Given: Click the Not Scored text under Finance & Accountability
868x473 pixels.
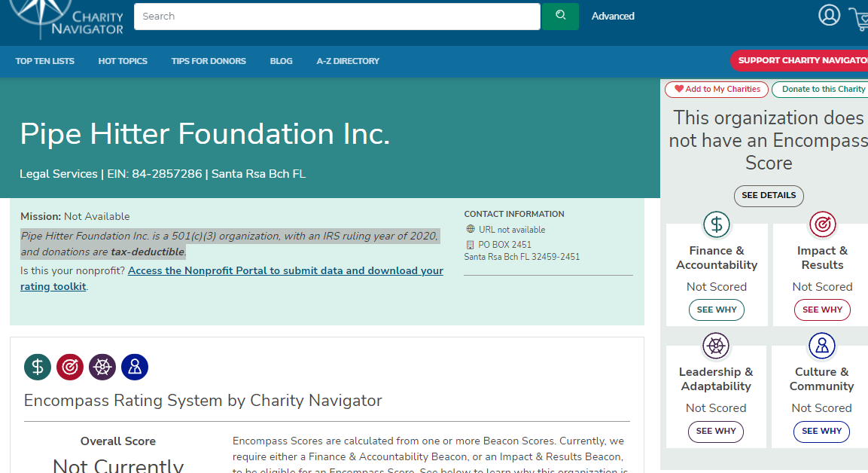Looking at the screenshot, I should click(x=717, y=287).
